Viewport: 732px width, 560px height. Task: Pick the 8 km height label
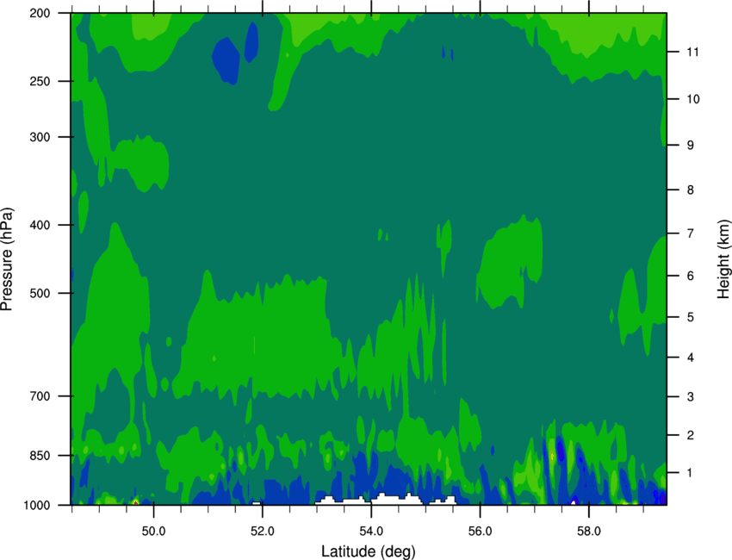tap(690, 190)
